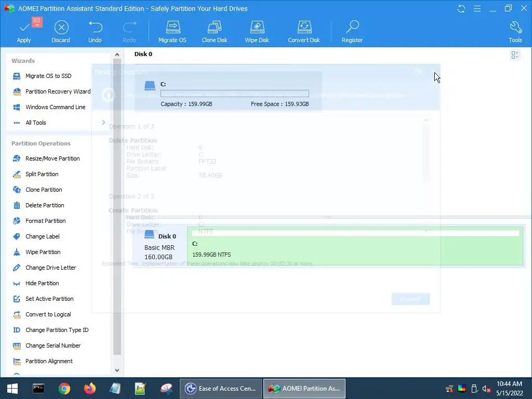
Task: Start Migrate OS to SSD wizard
Action: point(42,76)
